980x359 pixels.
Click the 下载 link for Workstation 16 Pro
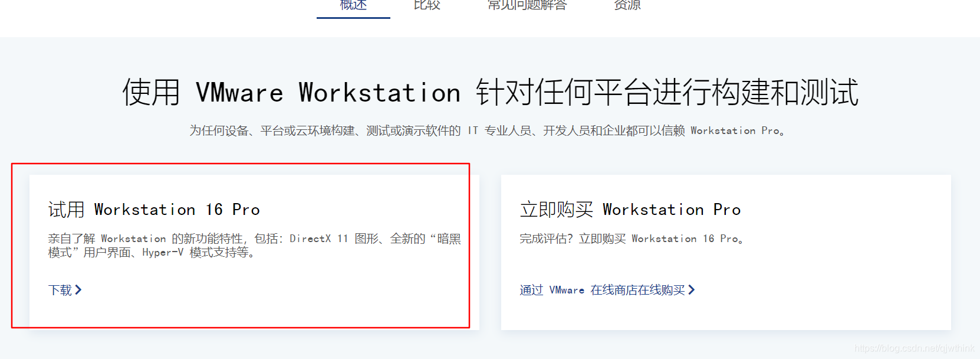coord(60,290)
